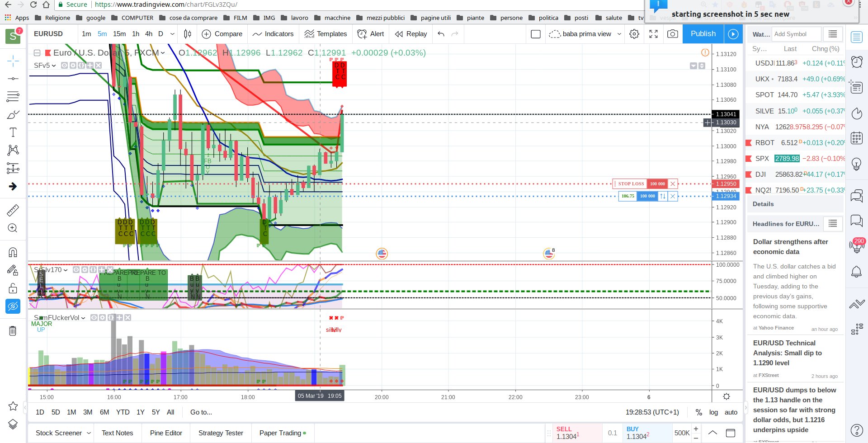Screen dimensions: 868x443
Task: Enter fullscreen mode
Action: pos(653,34)
